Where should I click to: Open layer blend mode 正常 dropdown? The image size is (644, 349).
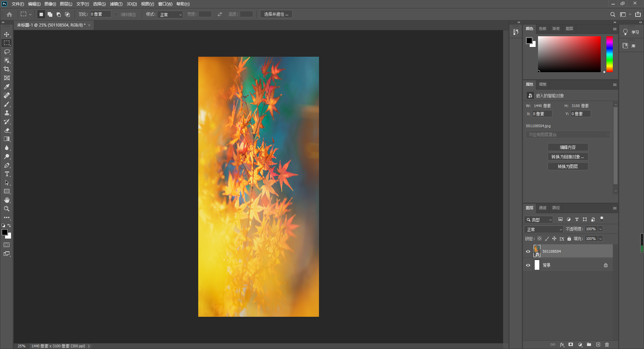click(x=543, y=229)
